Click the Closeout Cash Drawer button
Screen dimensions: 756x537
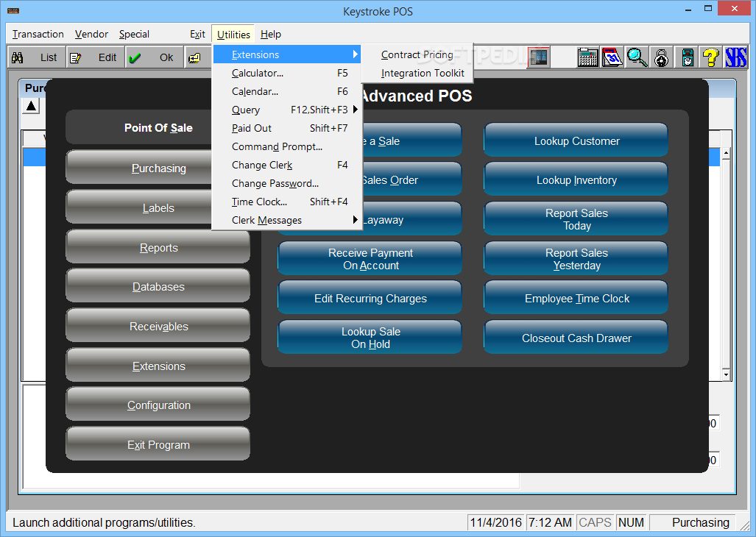pyautogui.click(x=576, y=338)
